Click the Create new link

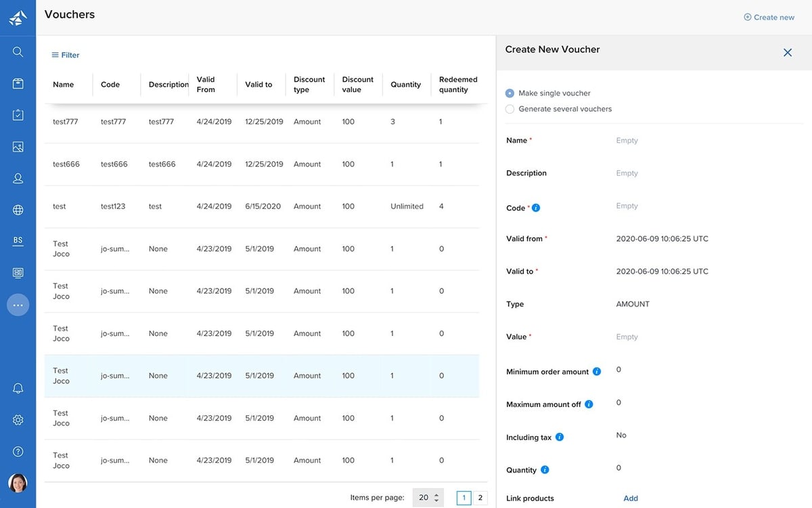click(x=769, y=18)
